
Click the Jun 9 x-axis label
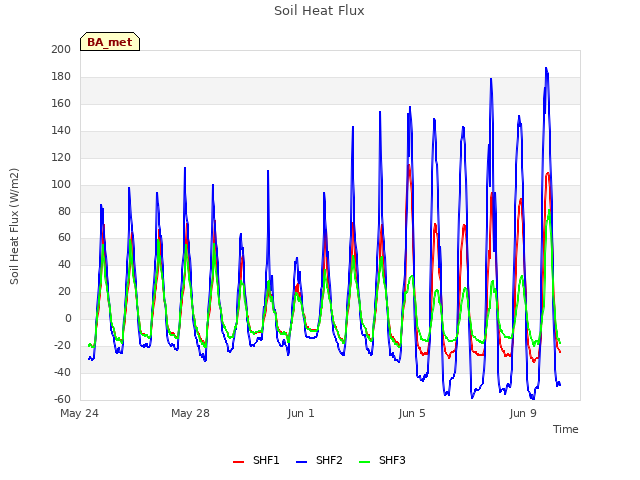(523, 413)
